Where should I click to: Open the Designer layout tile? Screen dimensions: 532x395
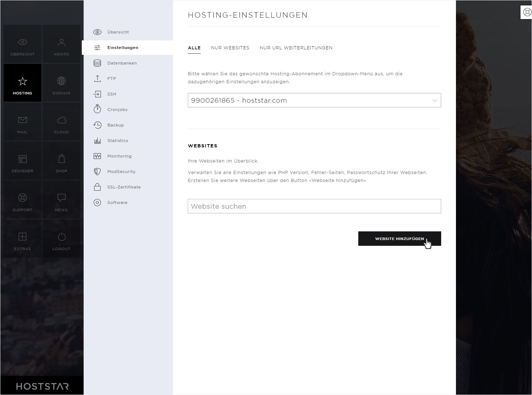[22, 161]
